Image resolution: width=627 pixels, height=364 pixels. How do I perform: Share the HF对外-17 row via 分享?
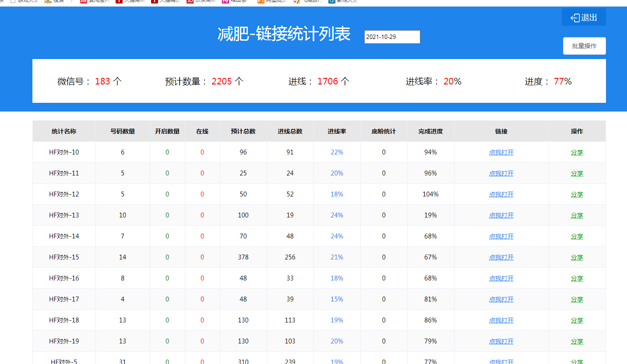tap(577, 299)
